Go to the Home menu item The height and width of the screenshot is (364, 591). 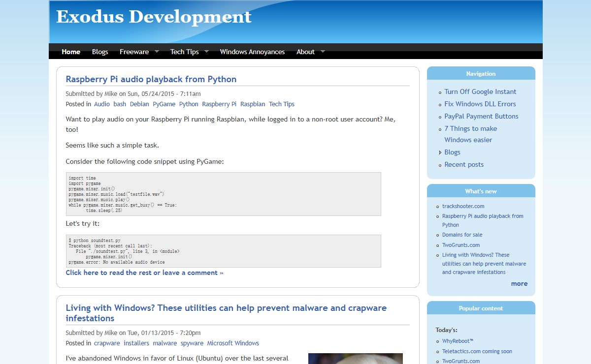click(x=71, y=52)
